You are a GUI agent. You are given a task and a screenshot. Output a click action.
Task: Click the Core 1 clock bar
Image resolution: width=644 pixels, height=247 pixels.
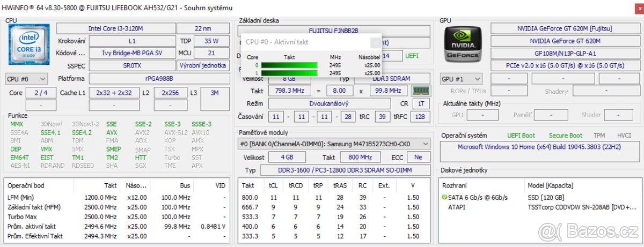pyautogui.click(x=289, y=73)
